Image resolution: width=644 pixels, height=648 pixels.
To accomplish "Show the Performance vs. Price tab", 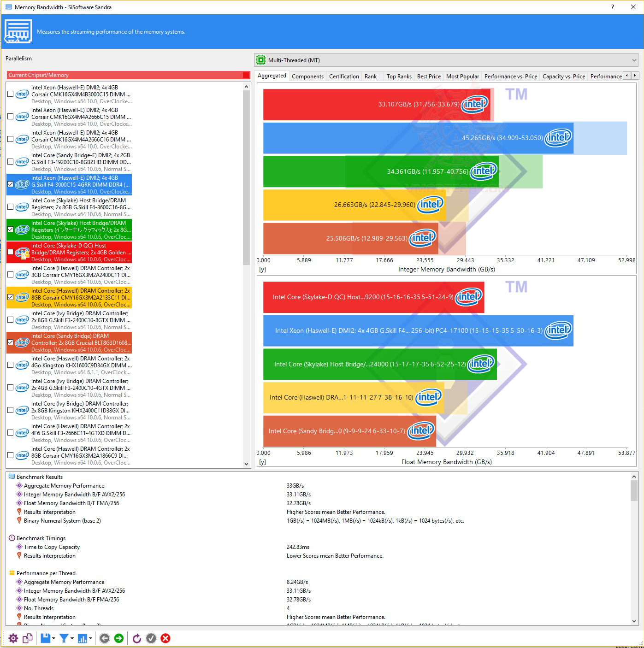I will click(x=511, y=77).
